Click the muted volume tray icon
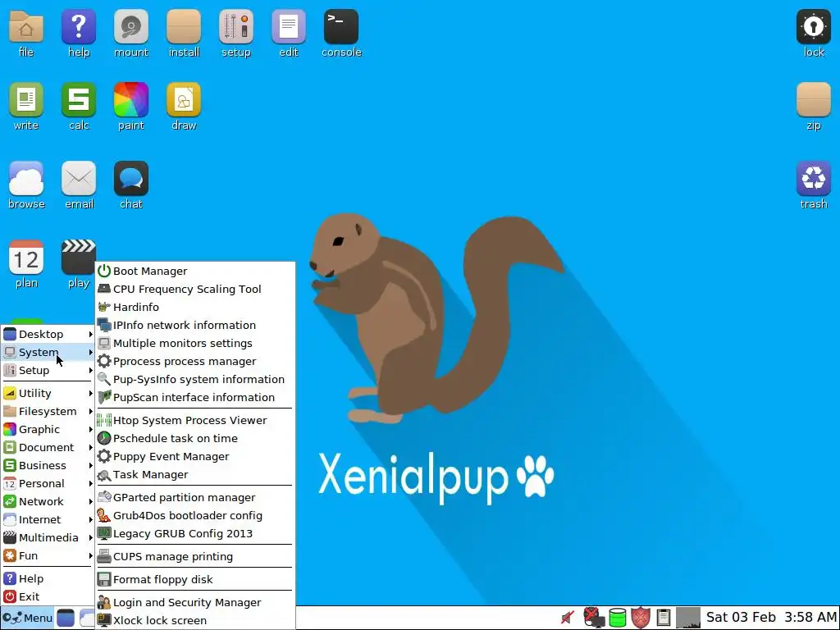 click(568, 618)
